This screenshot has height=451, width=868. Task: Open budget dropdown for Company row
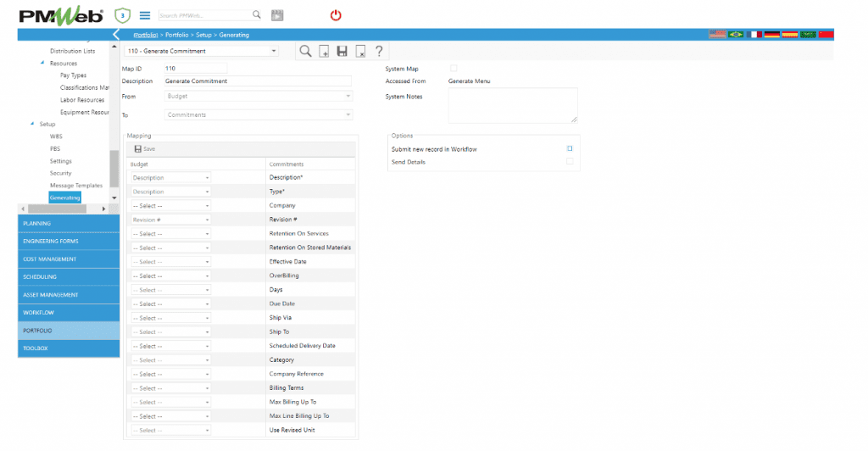(x=170, y=206)
